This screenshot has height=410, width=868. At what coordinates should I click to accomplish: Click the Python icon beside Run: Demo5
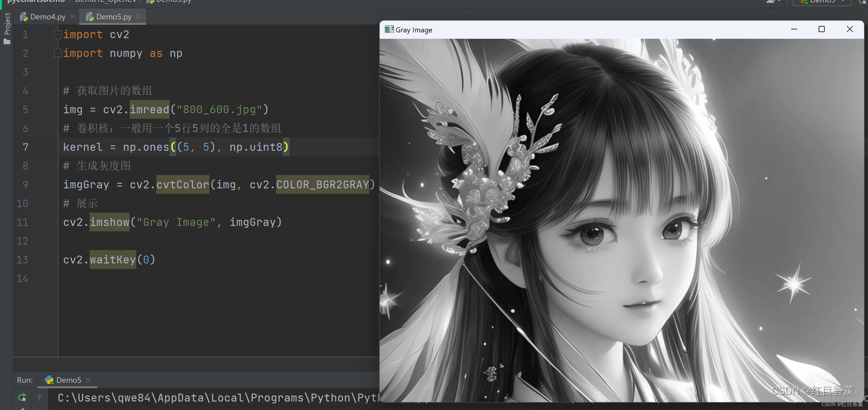click(x=50, y=380)
